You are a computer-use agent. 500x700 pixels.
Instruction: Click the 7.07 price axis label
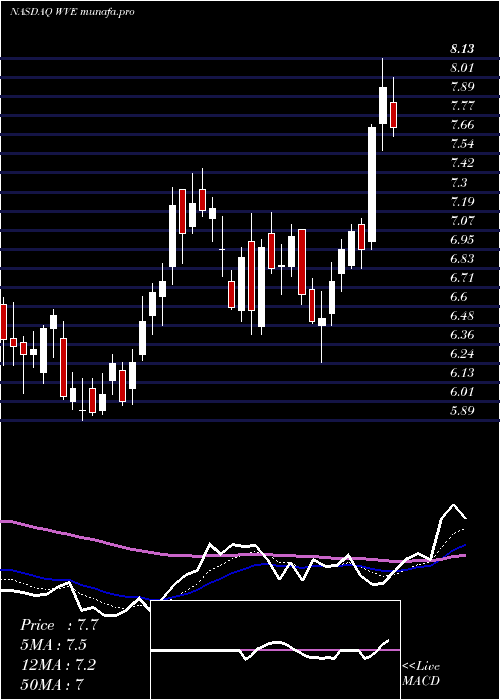[x=462, y=220]
